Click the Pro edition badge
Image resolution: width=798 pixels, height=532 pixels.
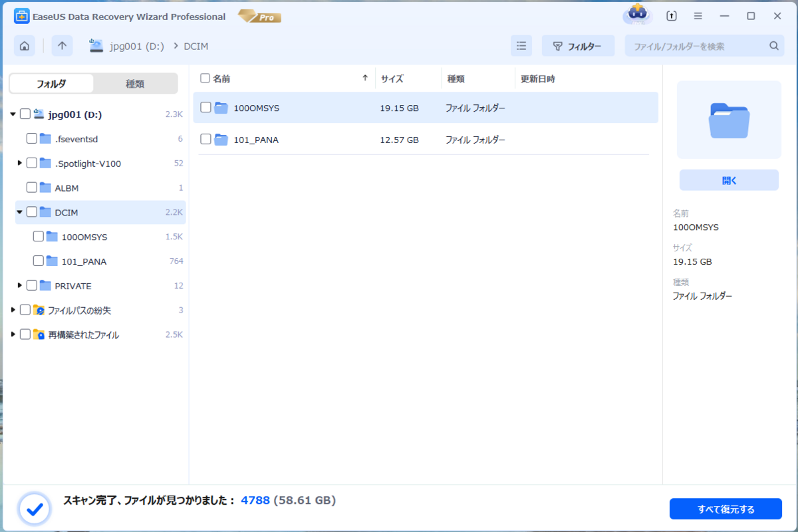tap(259, 17)
